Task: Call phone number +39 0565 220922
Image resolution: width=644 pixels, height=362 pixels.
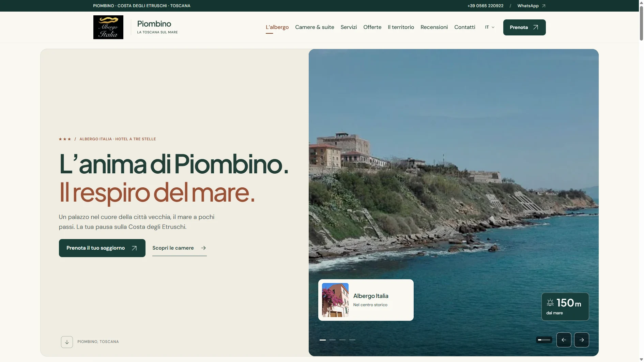Action: click(x=485, y=6)
